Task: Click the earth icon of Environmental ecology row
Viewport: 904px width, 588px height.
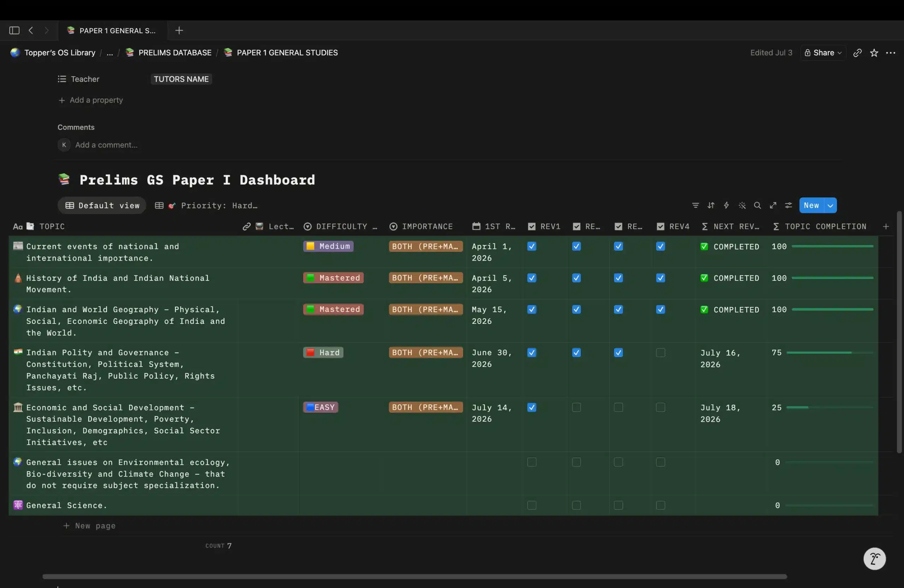Action: coord(18,462)
